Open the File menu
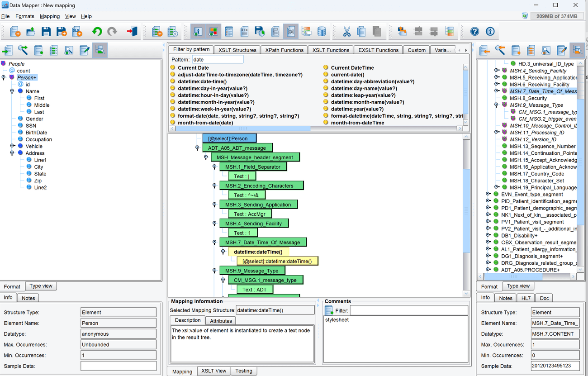 [x=5, y=16]
